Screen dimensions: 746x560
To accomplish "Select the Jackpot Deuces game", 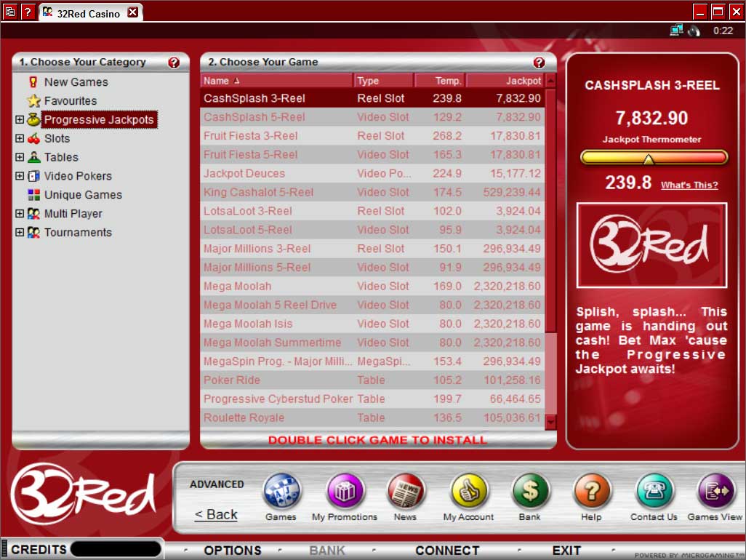I will point(372,173).
